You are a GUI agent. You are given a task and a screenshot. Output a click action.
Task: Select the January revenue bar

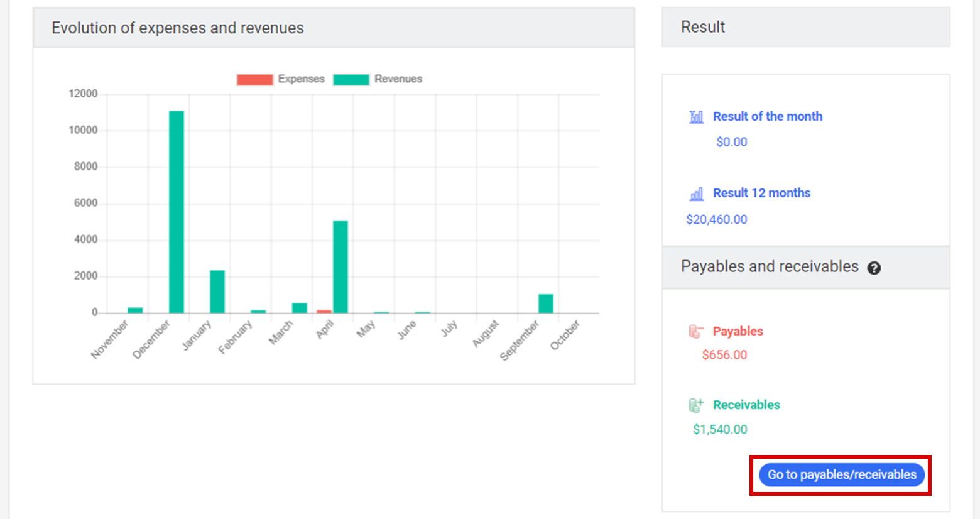coord(217,292)
